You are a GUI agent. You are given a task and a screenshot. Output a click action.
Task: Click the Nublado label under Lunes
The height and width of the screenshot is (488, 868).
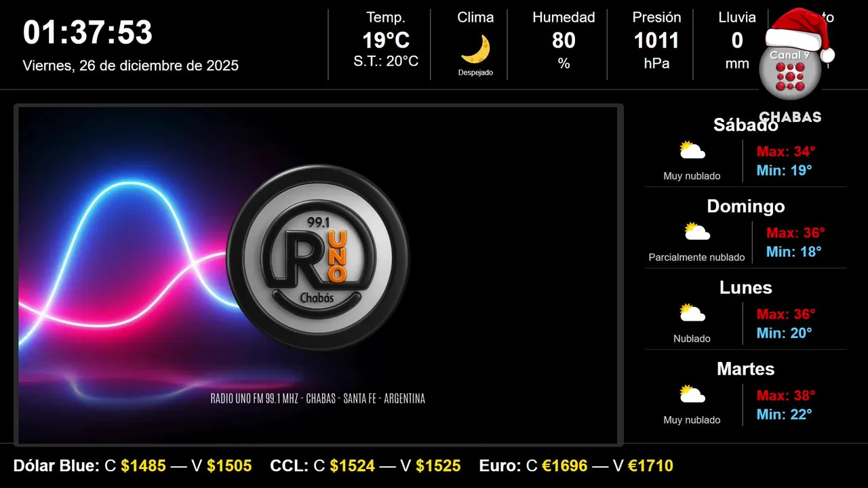[692, 339]
